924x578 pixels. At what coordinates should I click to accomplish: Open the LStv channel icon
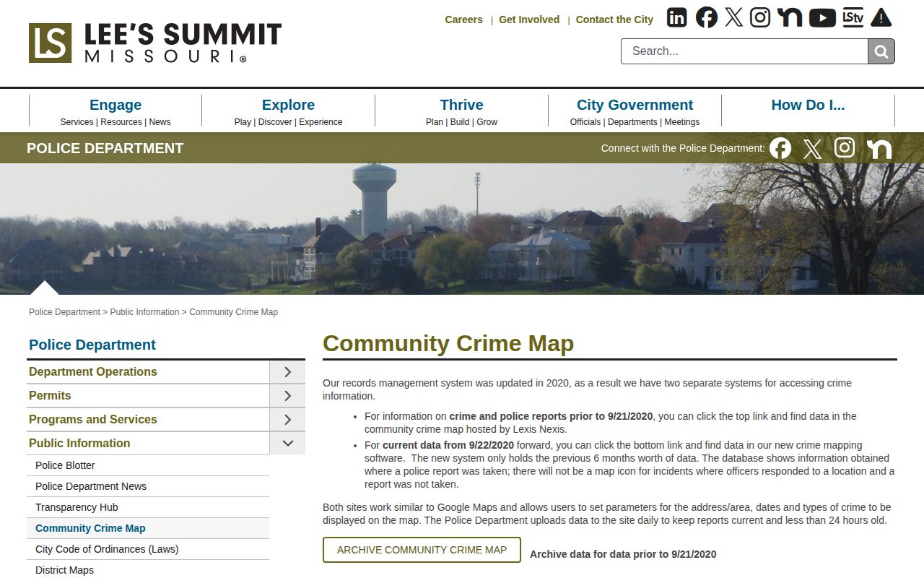point(853,17)
